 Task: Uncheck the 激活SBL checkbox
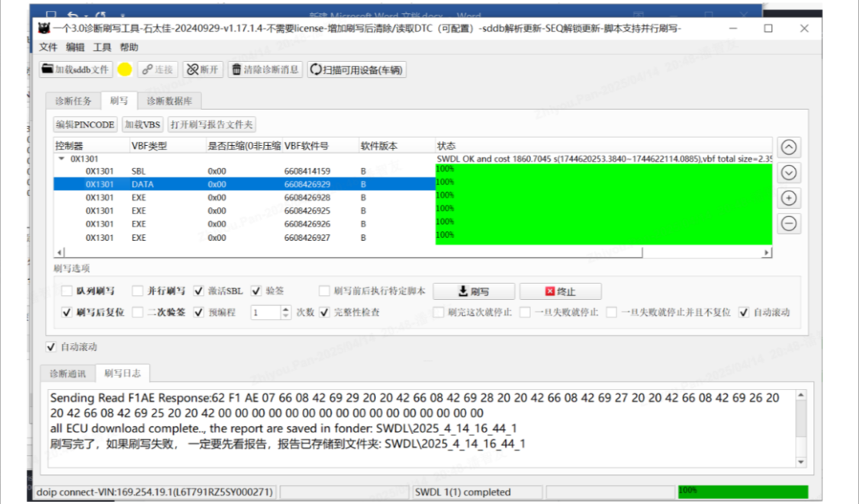point(199,291)
